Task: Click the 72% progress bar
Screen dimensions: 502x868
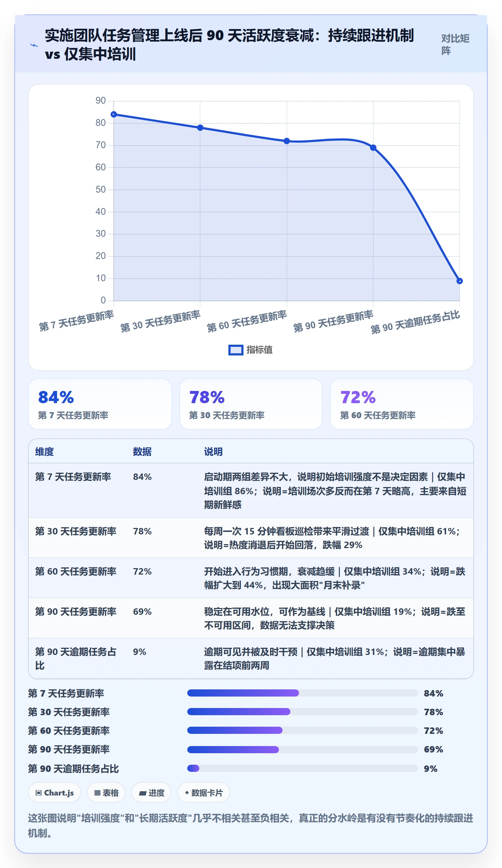Action: tap(302, 730)
